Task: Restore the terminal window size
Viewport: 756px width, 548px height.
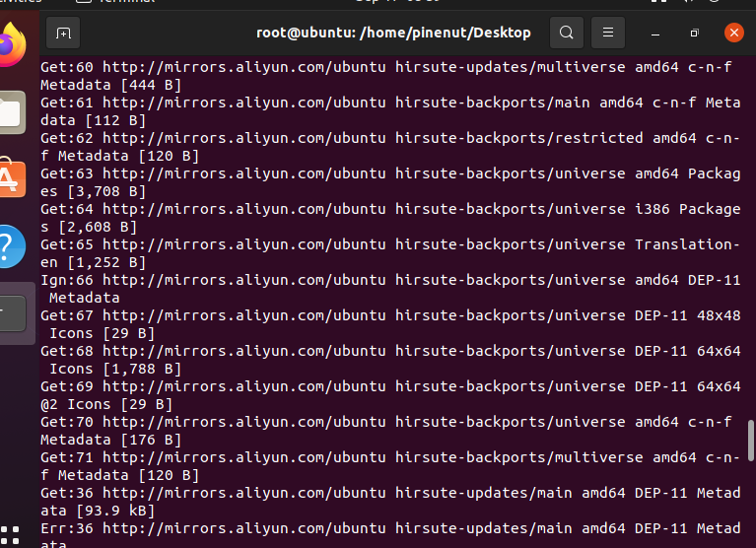Action: point(694,33)
